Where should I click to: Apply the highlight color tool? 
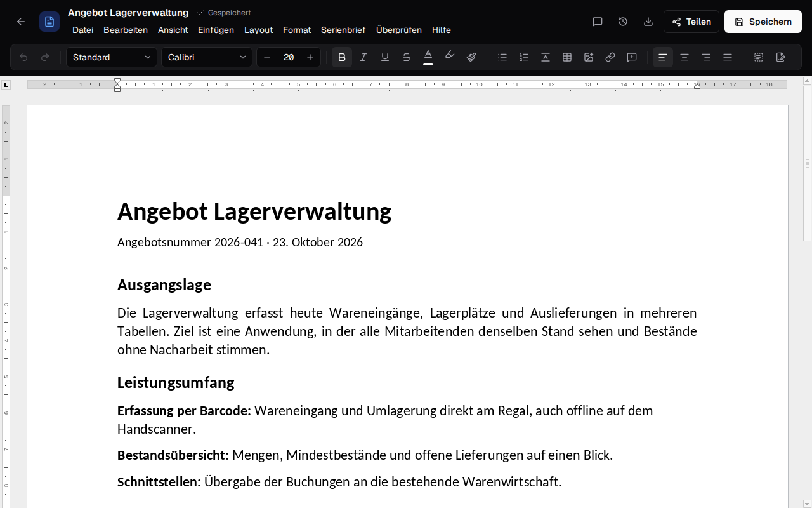click(x=450, y=57)
